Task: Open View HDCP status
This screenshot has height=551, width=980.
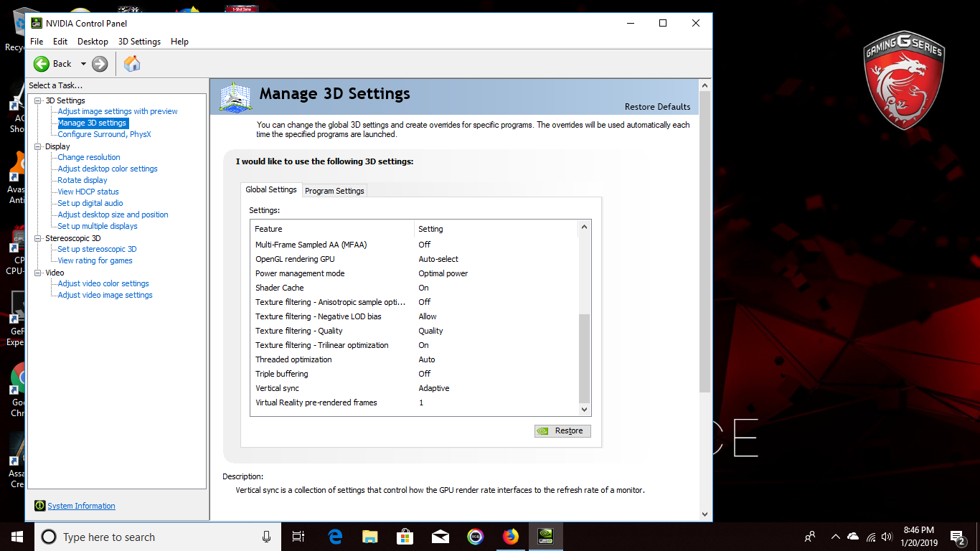Action: pyautogui.click(x=88, y=192)
